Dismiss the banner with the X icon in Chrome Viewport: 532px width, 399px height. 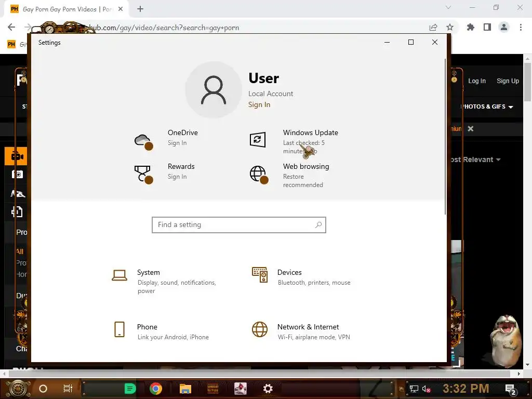click(471, 129)
